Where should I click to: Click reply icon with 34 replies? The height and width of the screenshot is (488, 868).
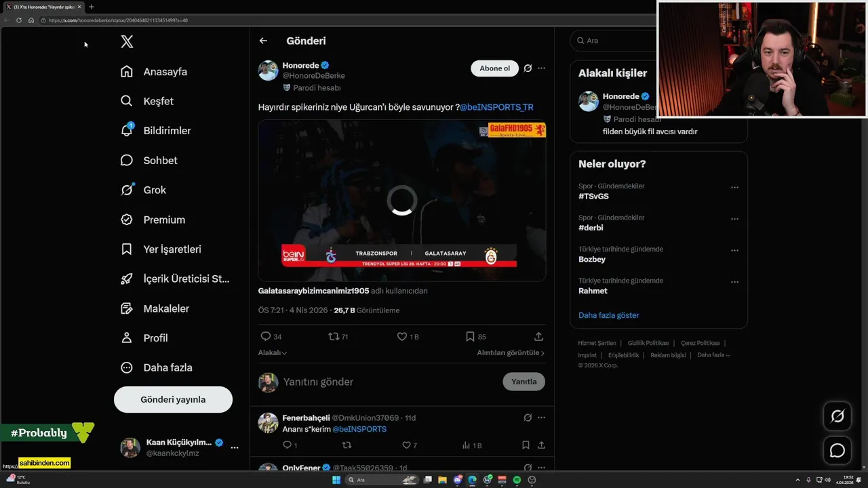(271, 336)
